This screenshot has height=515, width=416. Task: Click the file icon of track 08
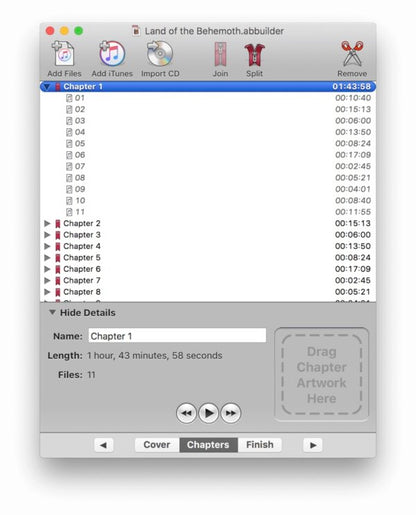69,178
